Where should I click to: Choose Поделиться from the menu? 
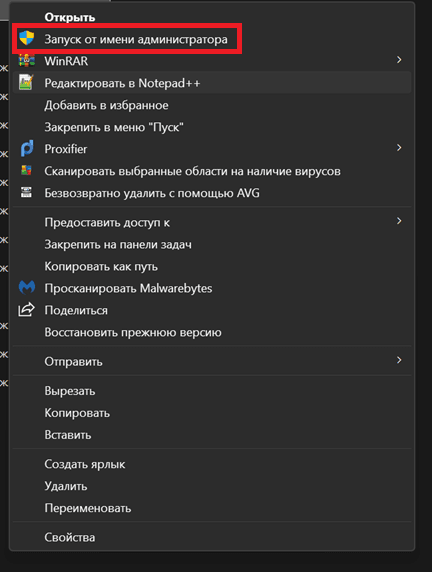coord(212,310)
